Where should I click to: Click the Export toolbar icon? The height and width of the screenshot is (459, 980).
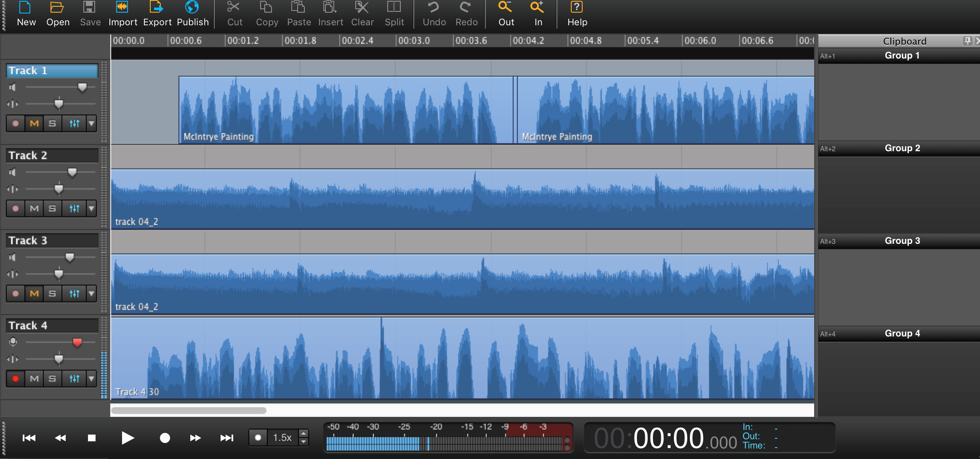pos(157,8)
